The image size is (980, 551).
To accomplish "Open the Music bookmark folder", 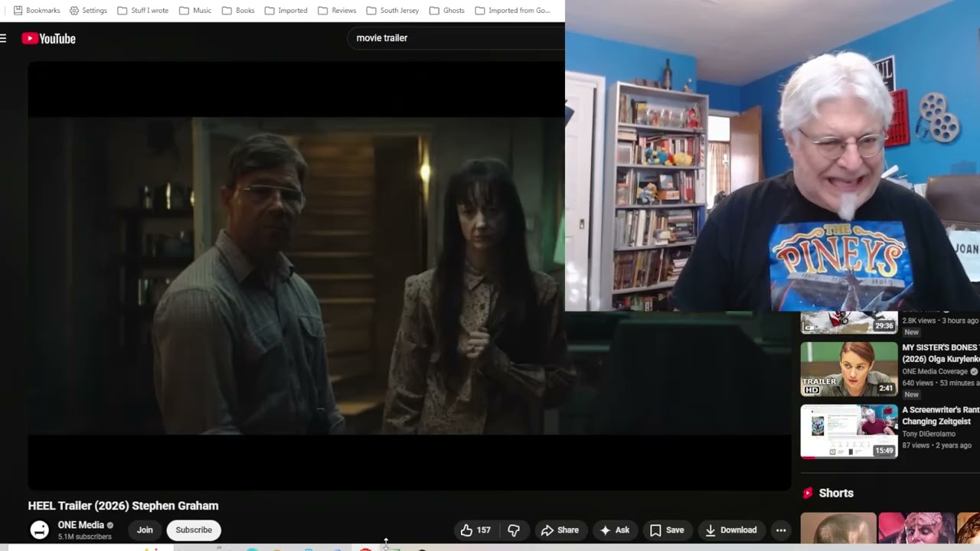I will click(195, 11).
